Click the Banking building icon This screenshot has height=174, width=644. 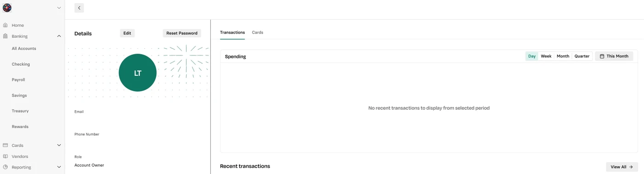pyautogui.click(x=6, y=36)
